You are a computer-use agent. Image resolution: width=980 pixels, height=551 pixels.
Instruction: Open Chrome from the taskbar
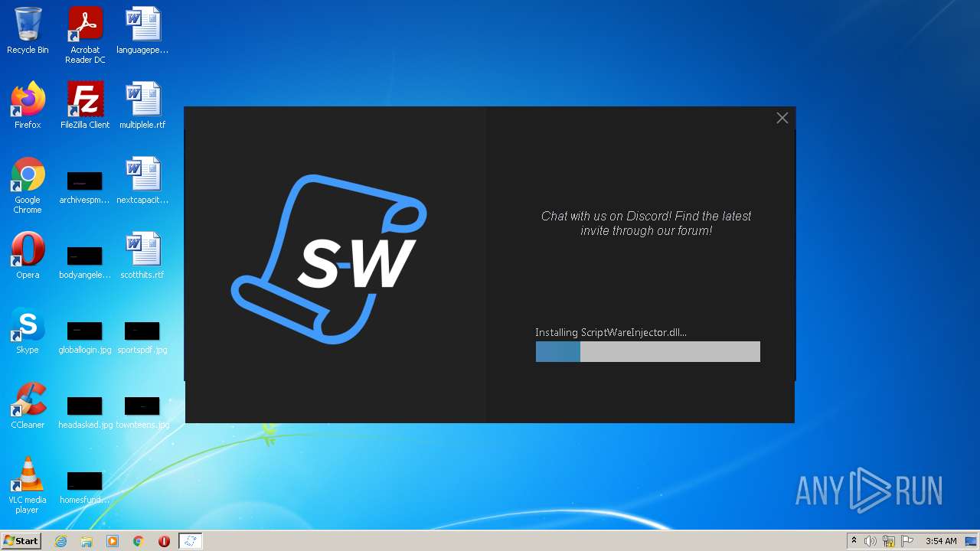click(x=139, y=541)
